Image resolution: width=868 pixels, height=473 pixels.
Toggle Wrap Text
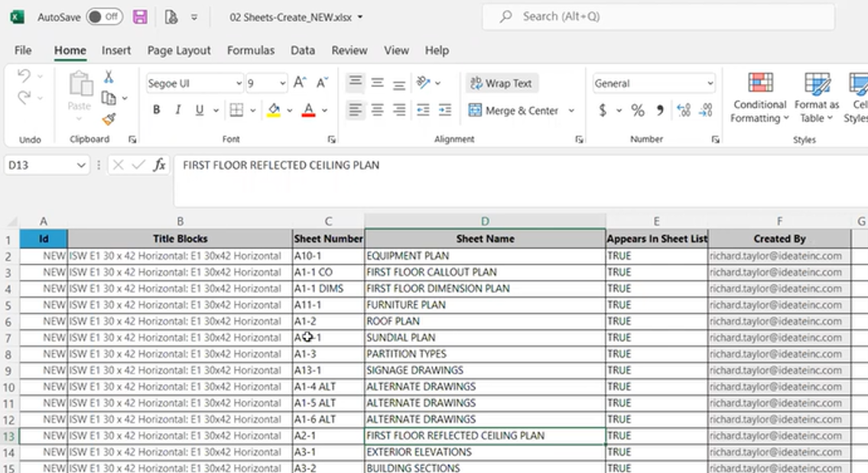tap(502, 83)
